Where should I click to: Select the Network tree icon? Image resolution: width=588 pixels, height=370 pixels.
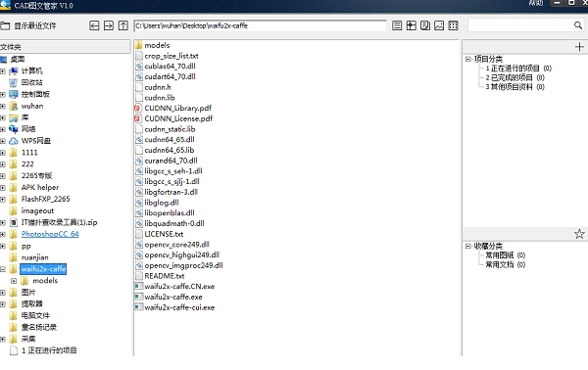click(13, 129)
